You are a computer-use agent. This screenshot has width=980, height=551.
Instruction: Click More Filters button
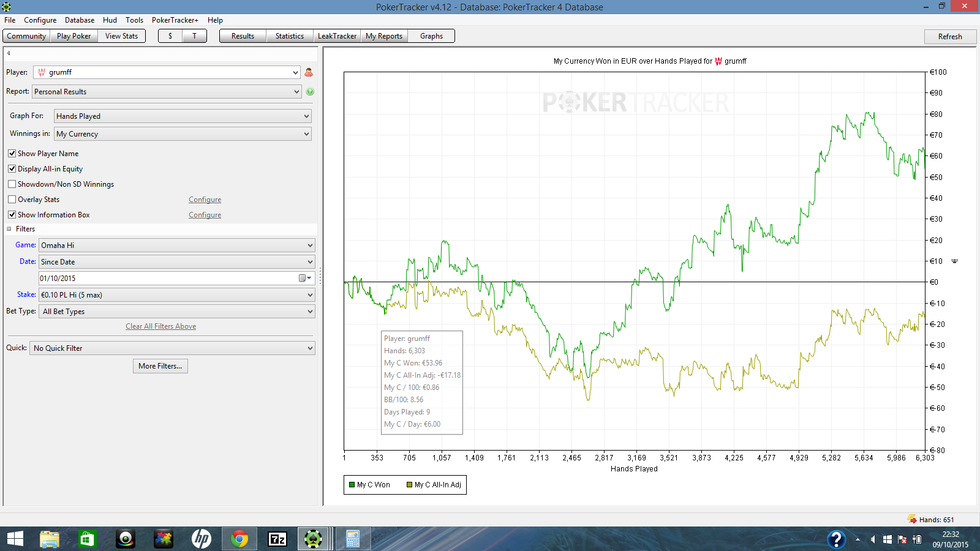160,366
